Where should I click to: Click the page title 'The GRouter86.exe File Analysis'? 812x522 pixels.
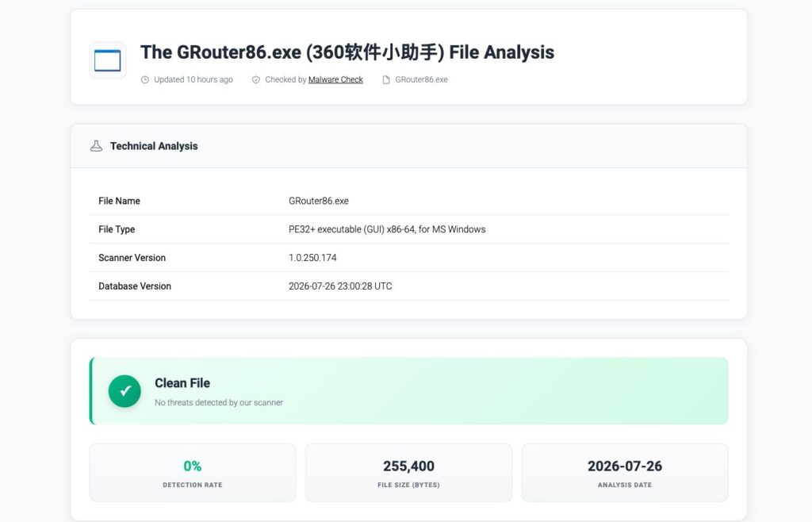coord(347,52)
